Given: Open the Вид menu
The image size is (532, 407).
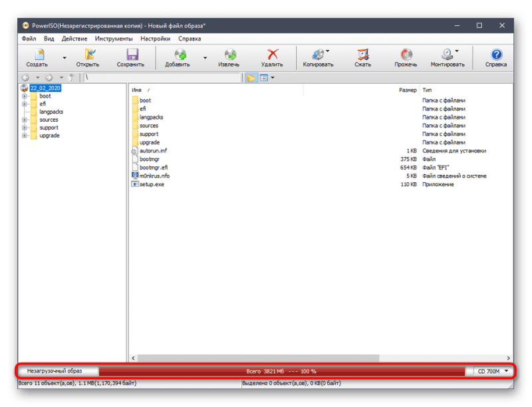Looking at the screenshot, I should tap(49, 39).
